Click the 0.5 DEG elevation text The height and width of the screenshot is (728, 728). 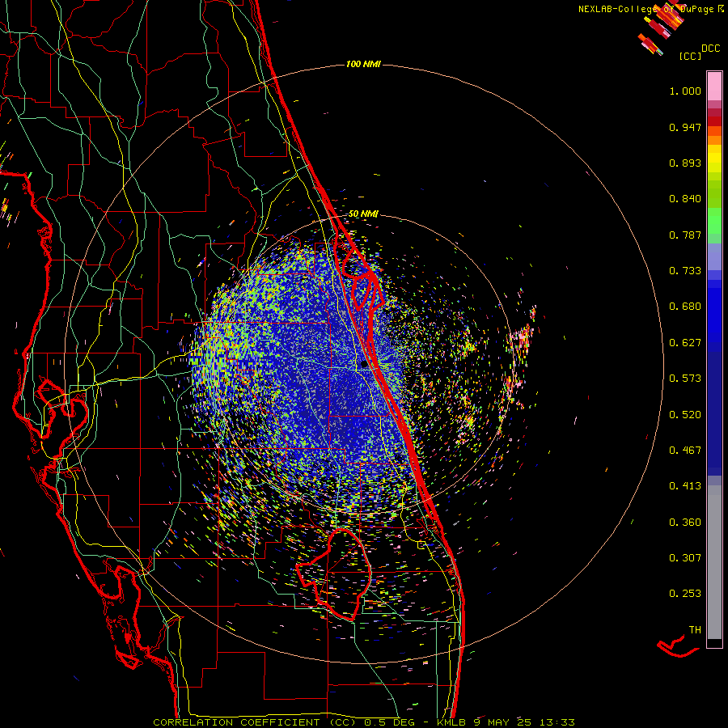389,722
